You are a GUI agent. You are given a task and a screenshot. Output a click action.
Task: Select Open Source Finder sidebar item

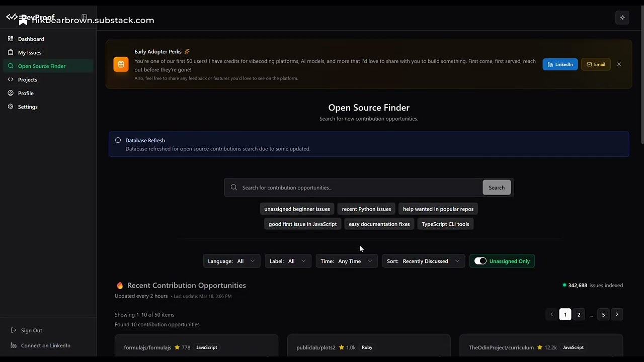point(48,66)
